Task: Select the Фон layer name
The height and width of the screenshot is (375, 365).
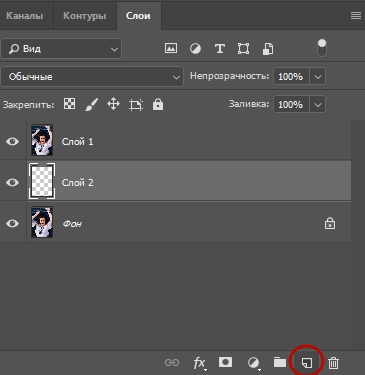Action: pos(72,224)
